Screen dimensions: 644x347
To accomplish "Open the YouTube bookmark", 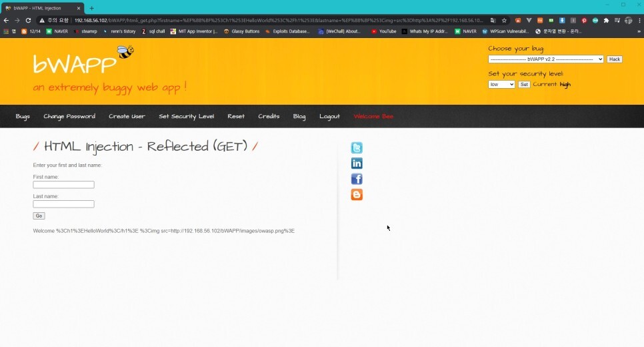I will (383, 31).
